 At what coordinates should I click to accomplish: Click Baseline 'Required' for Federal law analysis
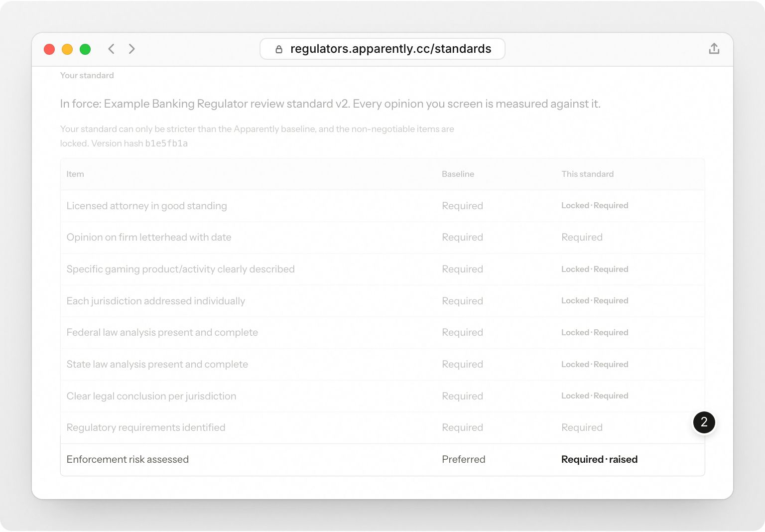pyautogui.click(x=462, y=332)
